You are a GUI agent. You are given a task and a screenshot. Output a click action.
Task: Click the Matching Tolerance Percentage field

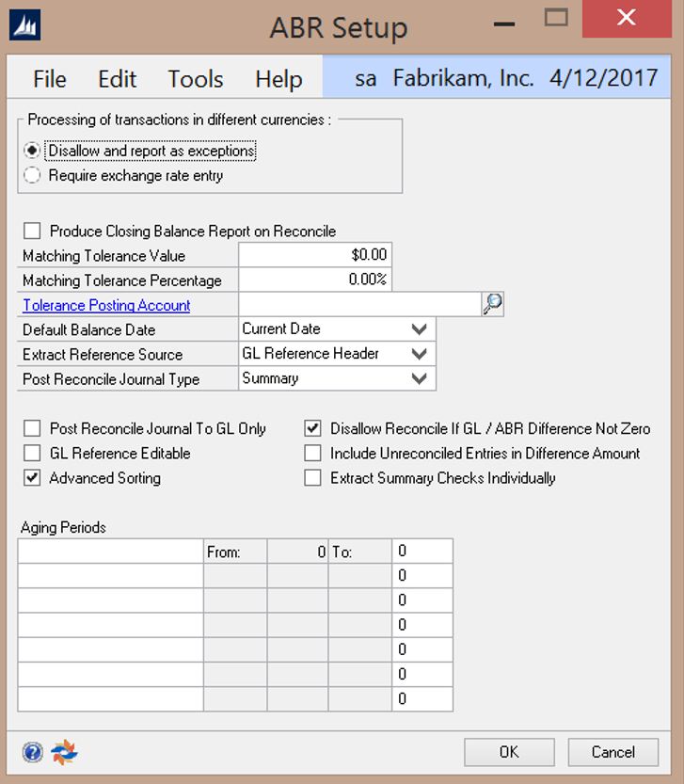pos(314,280)
